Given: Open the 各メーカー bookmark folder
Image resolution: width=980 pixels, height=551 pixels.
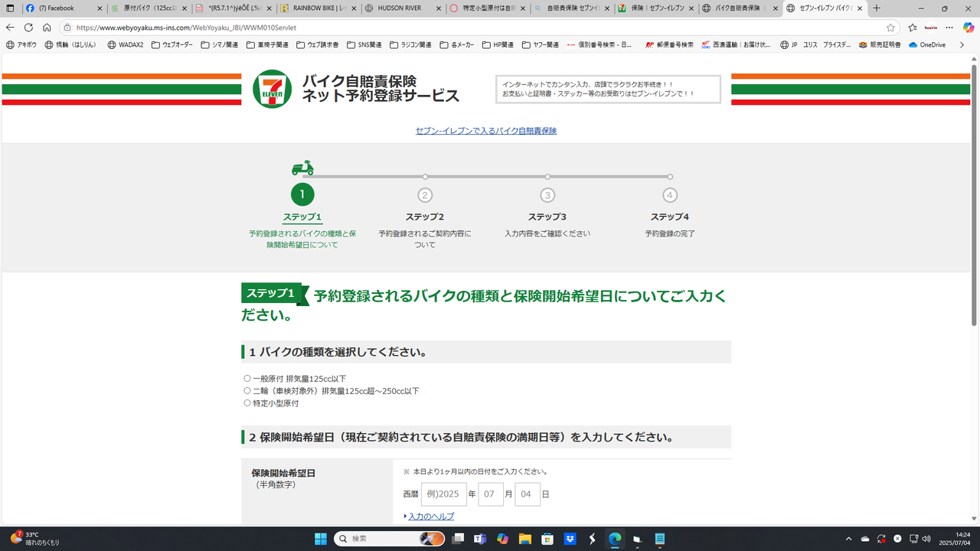Looking at the screenshot, I should click(x=457, y=45).
